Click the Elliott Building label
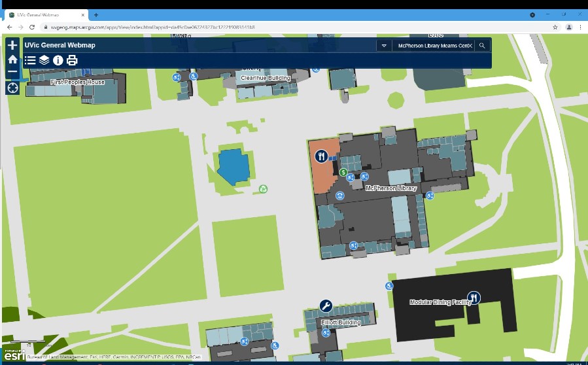Image resolution: width=588 pixels, height=365 pixels. point(341,322)
